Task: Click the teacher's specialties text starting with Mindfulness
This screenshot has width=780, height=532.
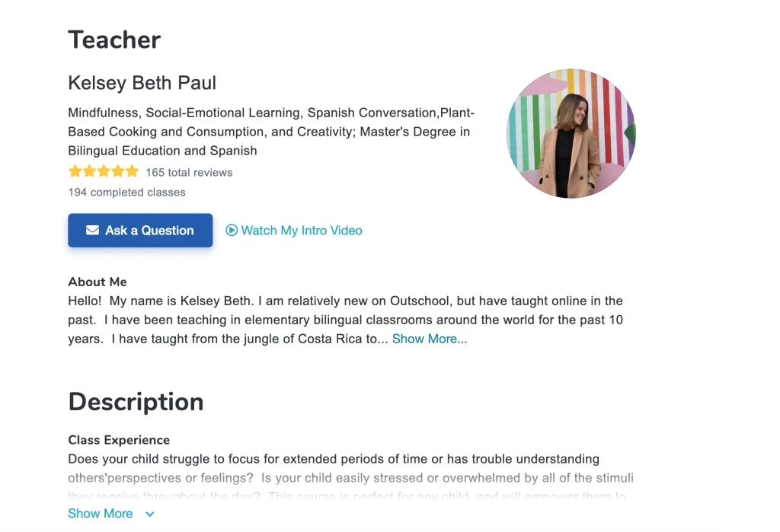Action: (x=270, y=132)
